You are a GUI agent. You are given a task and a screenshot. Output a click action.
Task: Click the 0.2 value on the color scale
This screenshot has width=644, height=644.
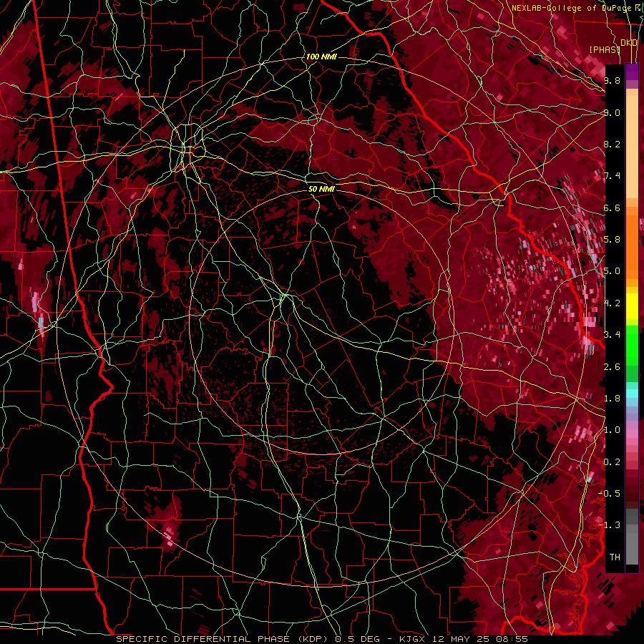pos(612,462)
